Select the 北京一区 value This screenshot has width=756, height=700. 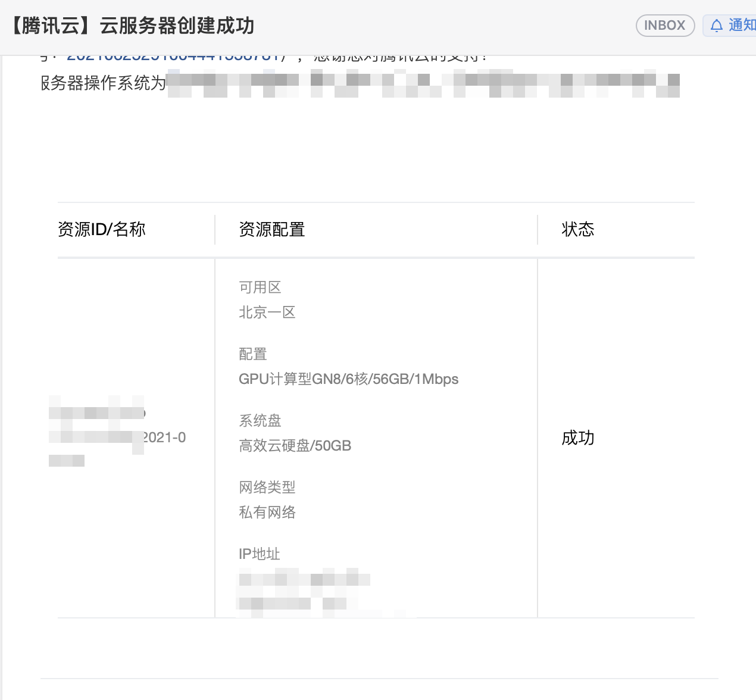pos(267,312)
